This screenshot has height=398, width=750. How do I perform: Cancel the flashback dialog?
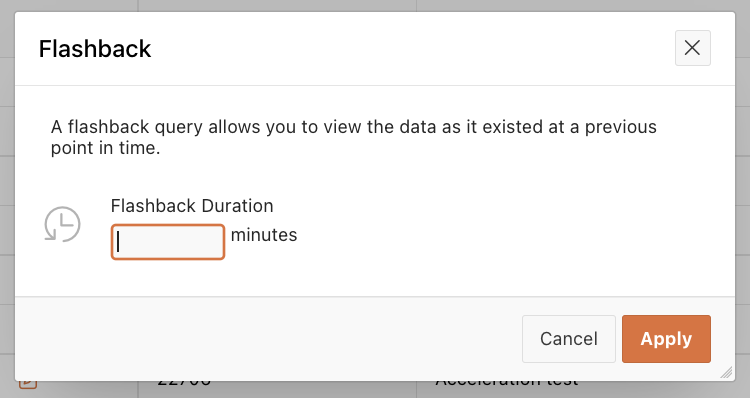(569, 339)
